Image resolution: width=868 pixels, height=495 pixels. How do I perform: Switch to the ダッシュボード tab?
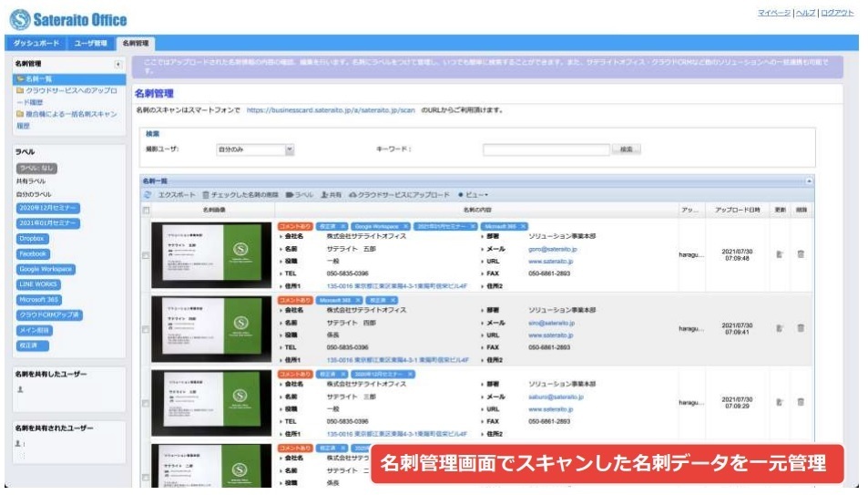[37, 43]
